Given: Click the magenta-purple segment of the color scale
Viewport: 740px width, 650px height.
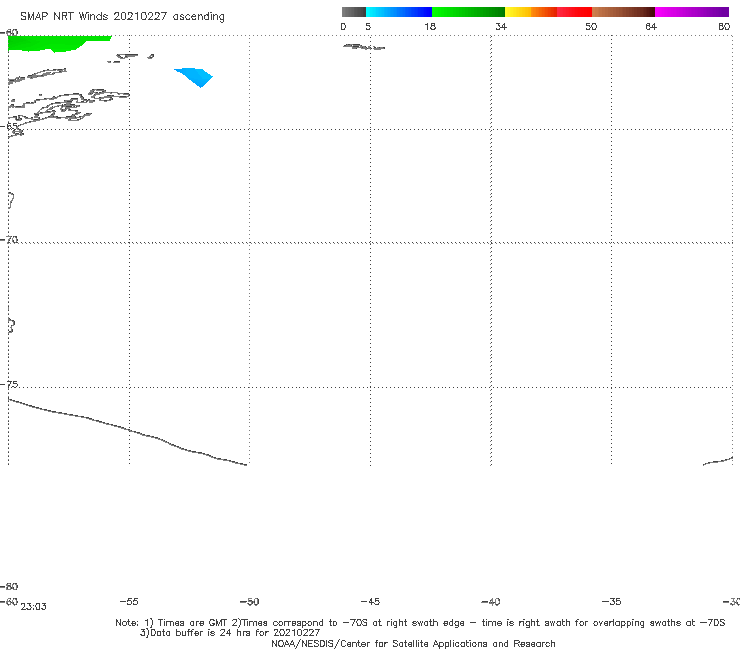Looking at the screenshot, I should tap(692, 12).
